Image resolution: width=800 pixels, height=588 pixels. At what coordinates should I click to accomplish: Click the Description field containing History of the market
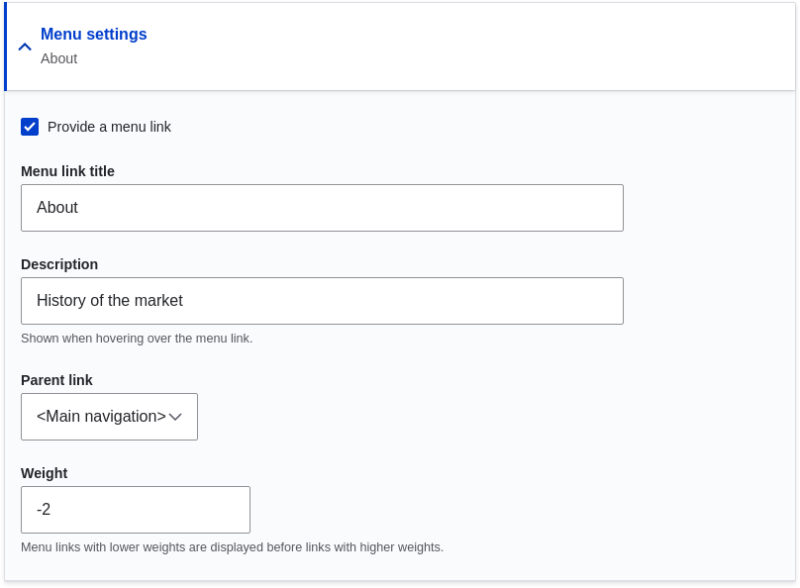(322, 301)
